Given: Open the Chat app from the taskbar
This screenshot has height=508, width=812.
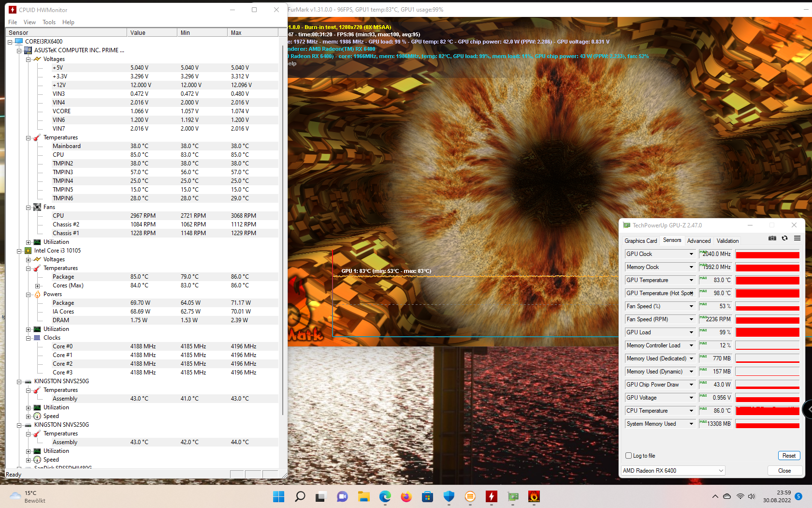Looking at the screenshot, I should [342, 496].
